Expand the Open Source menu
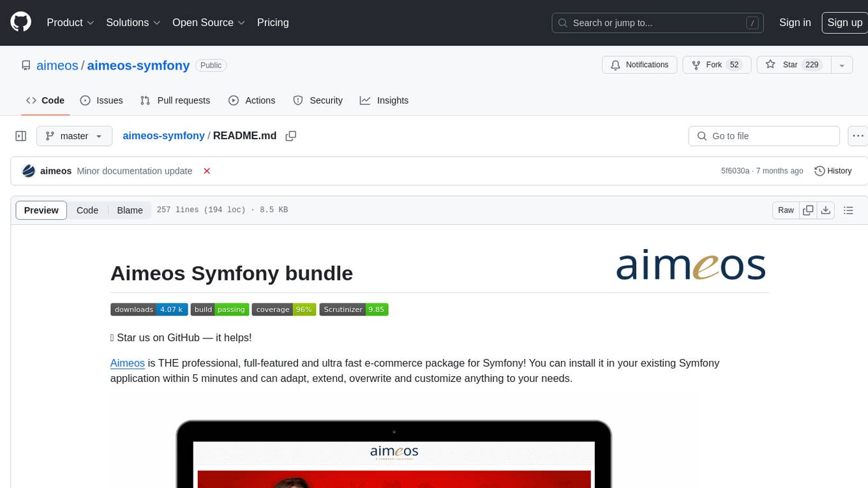 (x=209, y=22)
